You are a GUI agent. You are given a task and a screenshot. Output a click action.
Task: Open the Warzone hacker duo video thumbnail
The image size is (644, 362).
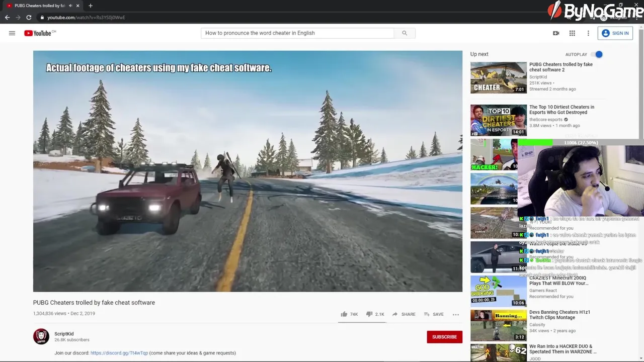[x=499, y=353]
